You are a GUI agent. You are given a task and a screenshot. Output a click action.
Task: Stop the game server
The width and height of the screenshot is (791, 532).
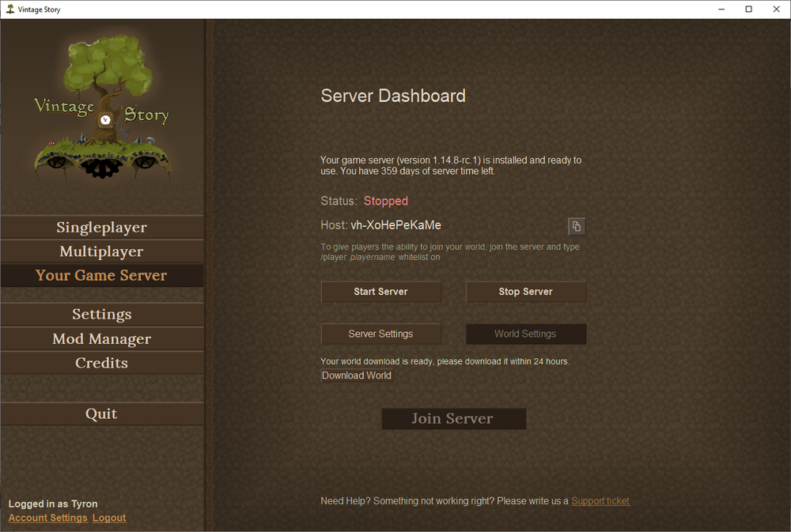coord(525,291)
